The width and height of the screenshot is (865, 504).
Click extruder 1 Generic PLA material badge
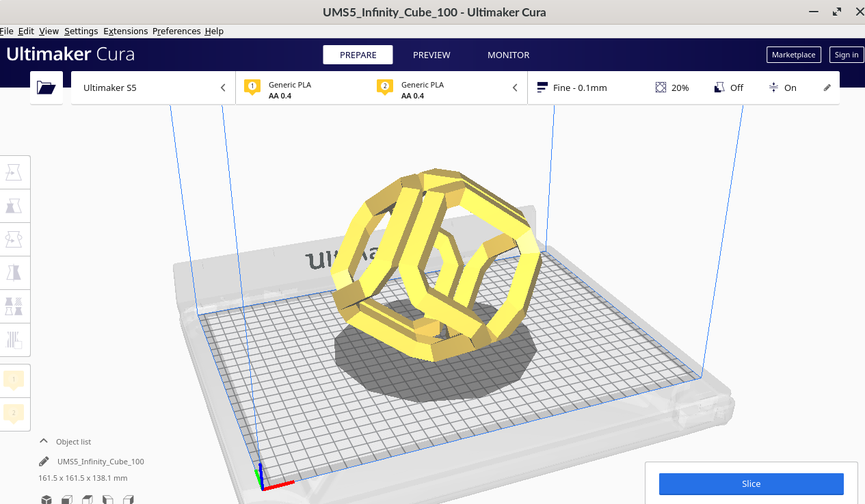coord(252,87)
